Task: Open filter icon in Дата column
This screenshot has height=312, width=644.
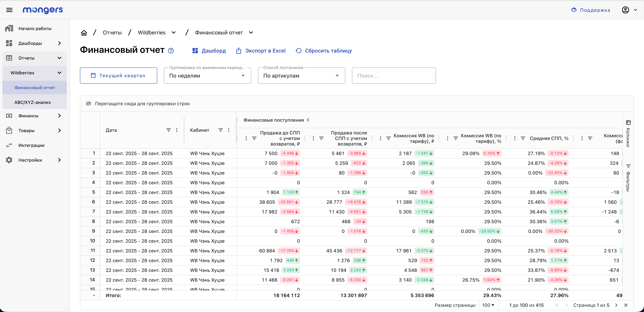Action: coord(168,130)
